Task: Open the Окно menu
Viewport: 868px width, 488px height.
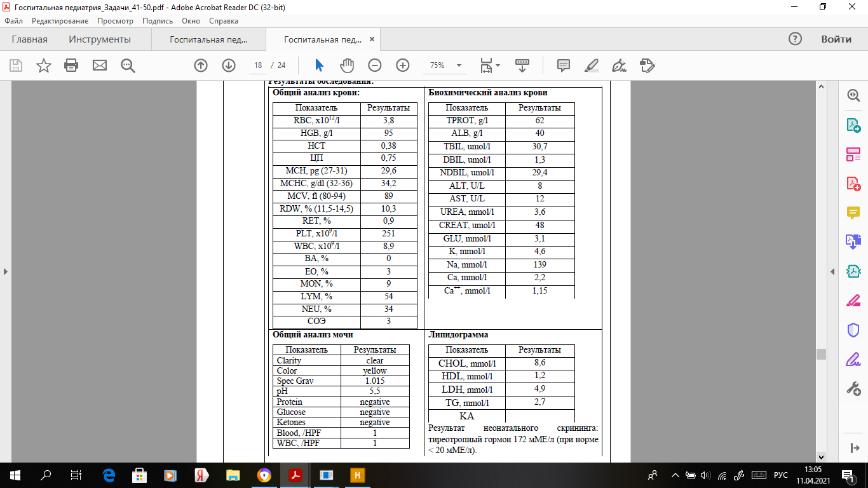Action: tap(191, 21)
